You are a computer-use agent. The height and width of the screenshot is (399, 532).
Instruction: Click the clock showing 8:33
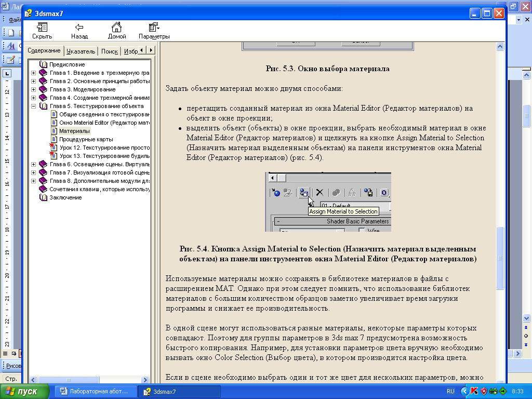pyautogui.click(x=518, y=391)
